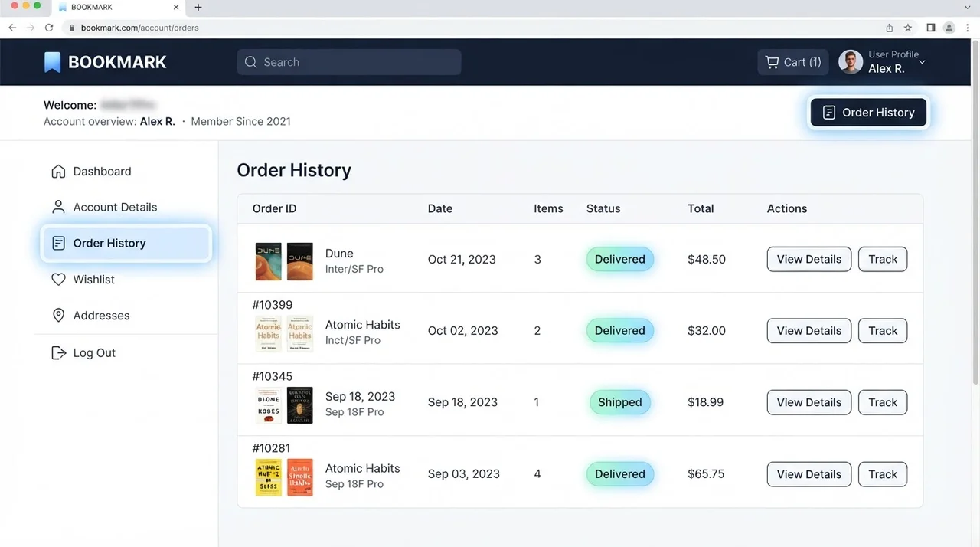
Task: Track the Dune order
Action: coord(883,259)
